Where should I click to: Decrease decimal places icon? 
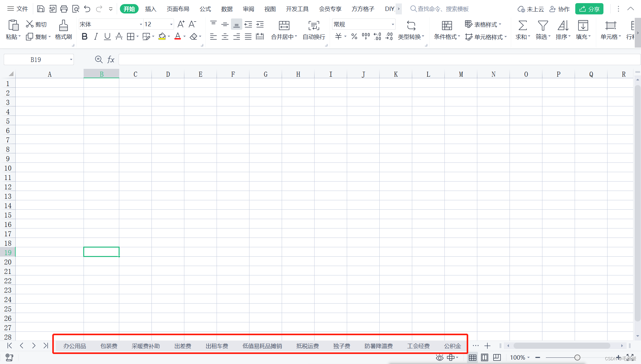[389, 37]
